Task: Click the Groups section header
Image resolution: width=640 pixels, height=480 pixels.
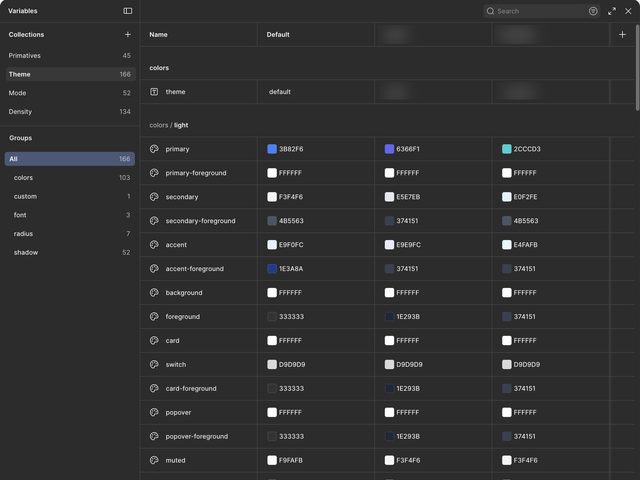Action: [20, 138]
